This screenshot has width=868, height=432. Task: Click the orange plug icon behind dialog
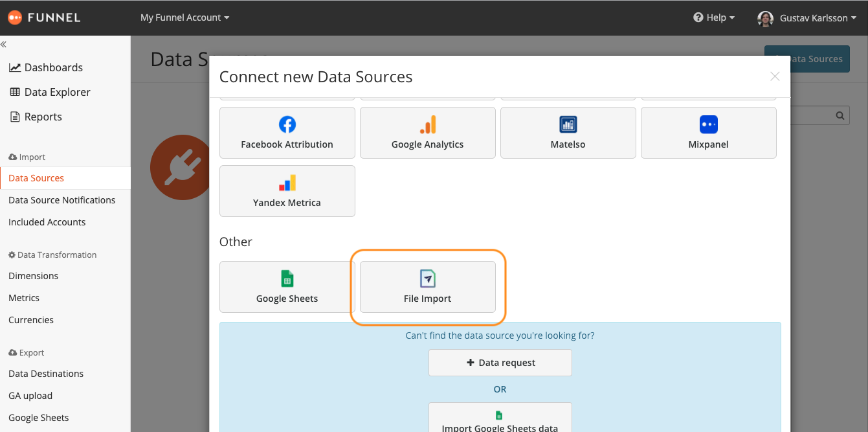181,167
